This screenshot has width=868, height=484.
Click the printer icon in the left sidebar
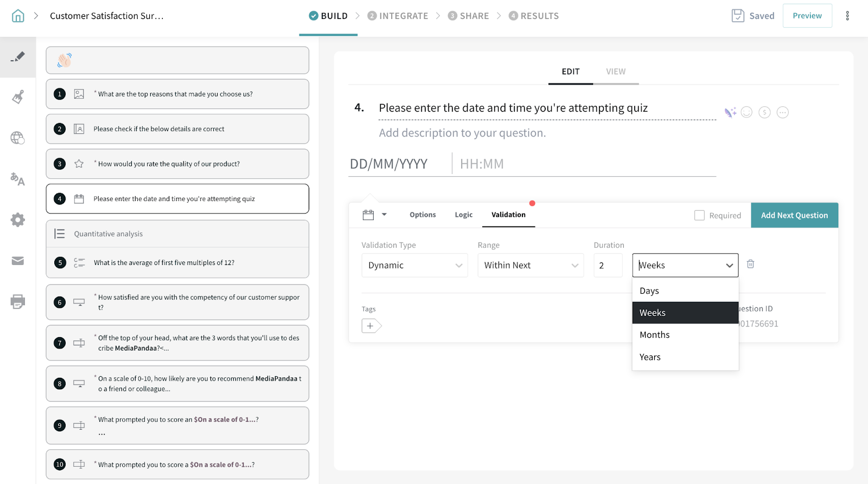[x=18, y=302]
